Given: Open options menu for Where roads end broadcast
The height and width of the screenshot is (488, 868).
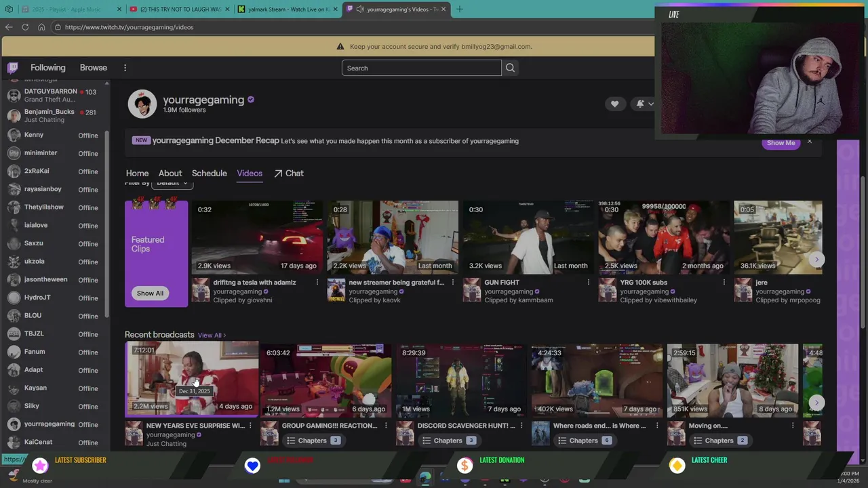Looking at the screenshot, I should pos(657,426).
